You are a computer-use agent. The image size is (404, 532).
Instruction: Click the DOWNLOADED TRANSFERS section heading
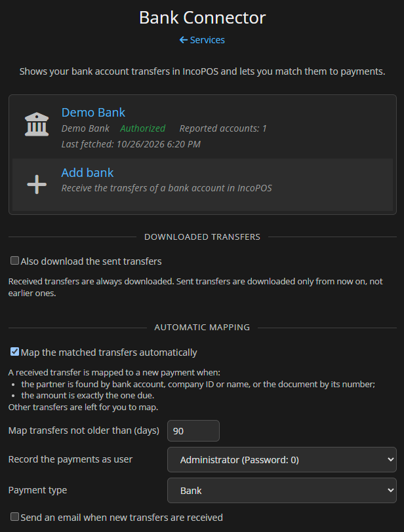click(x=203, y=237)
